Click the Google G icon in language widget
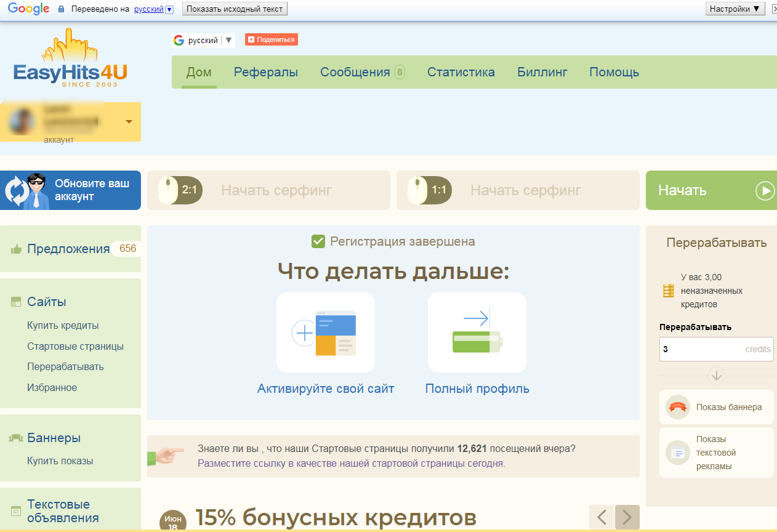 point(179,41)
